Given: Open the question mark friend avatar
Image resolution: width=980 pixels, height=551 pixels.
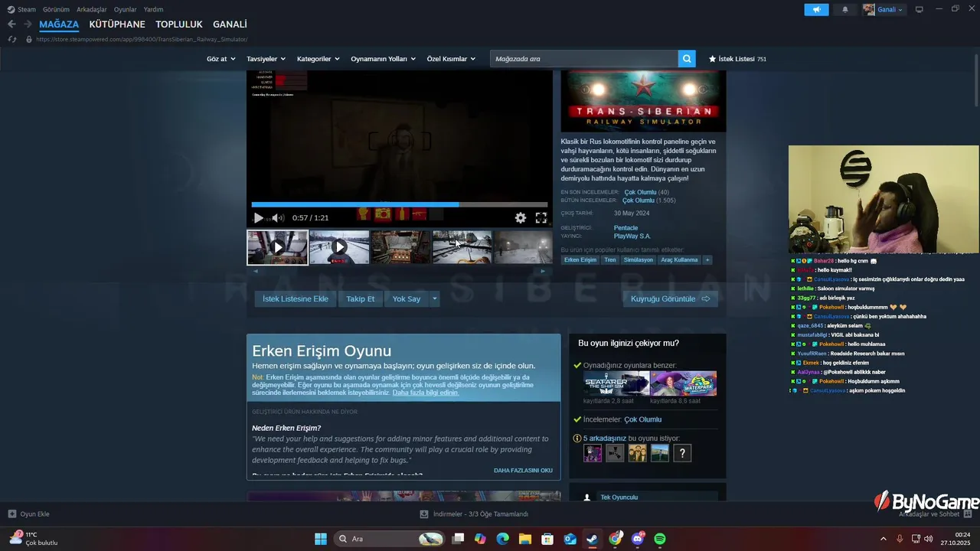Looking at the screenshot, I should click(x=682, y=453).
